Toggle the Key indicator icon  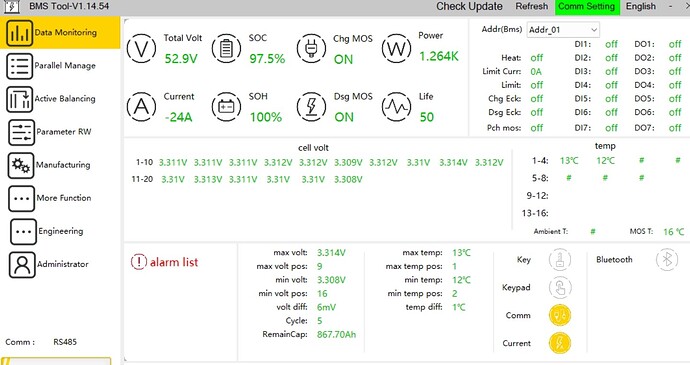[560, 260]
